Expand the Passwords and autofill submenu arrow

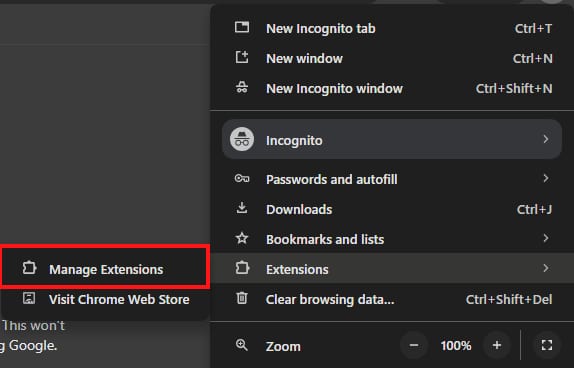coord(546,178)
